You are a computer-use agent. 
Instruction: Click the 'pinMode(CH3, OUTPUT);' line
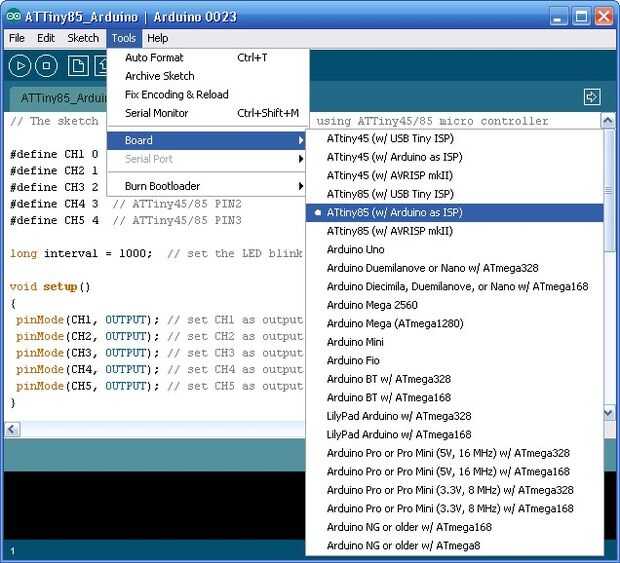coord(87,353)
